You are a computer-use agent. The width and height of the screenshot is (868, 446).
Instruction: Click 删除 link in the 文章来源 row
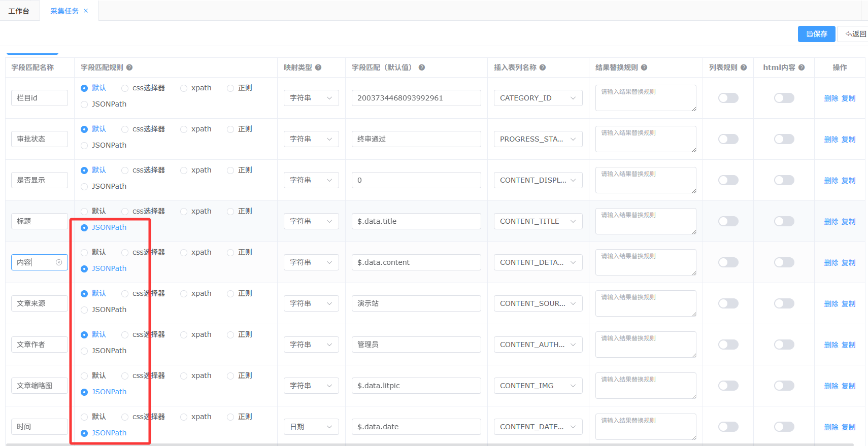[831, 303]
